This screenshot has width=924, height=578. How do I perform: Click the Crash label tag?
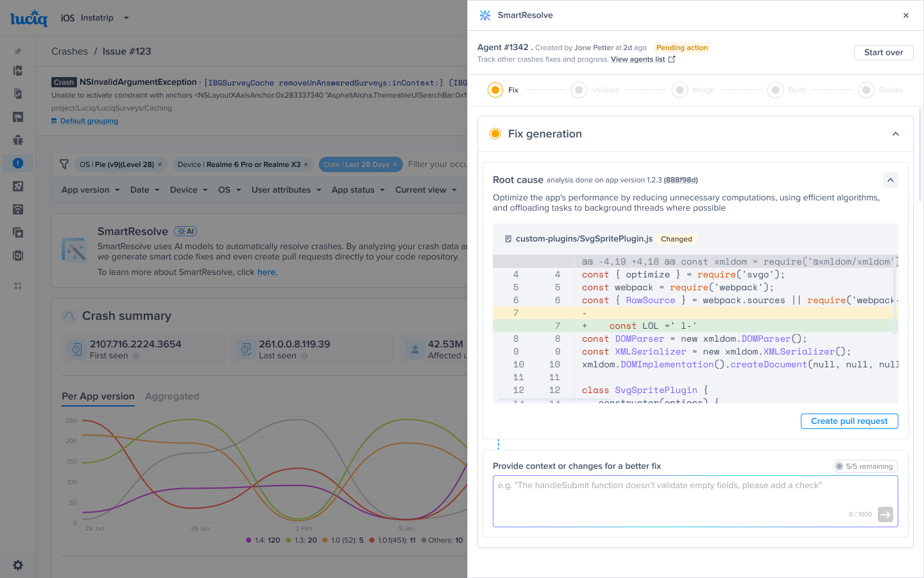64,82
